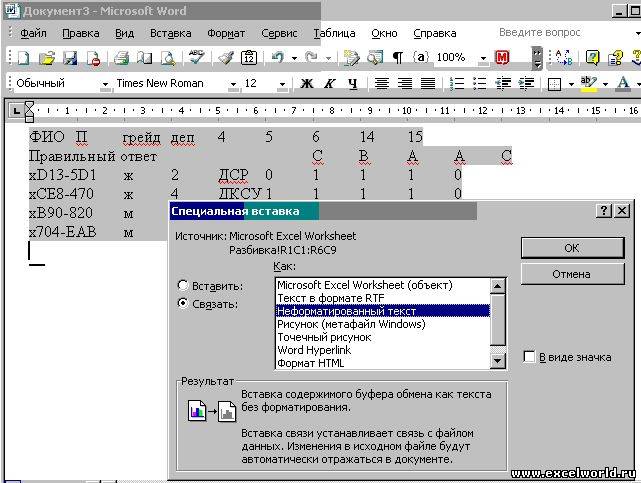
Task: Open the font dropdown Times New Roman
Action: 233,84
